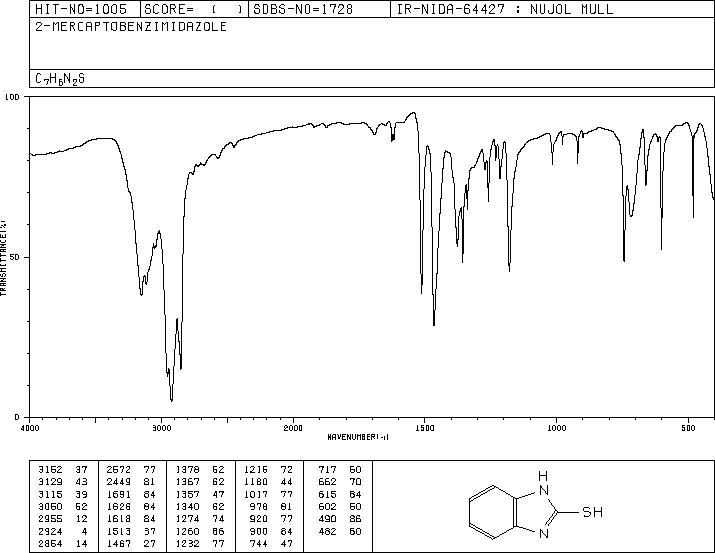Image resolution: width=715 pixels, height=553 pixels.
Task: Click the 1000 tick label on the x-axis
Action: 556,428
